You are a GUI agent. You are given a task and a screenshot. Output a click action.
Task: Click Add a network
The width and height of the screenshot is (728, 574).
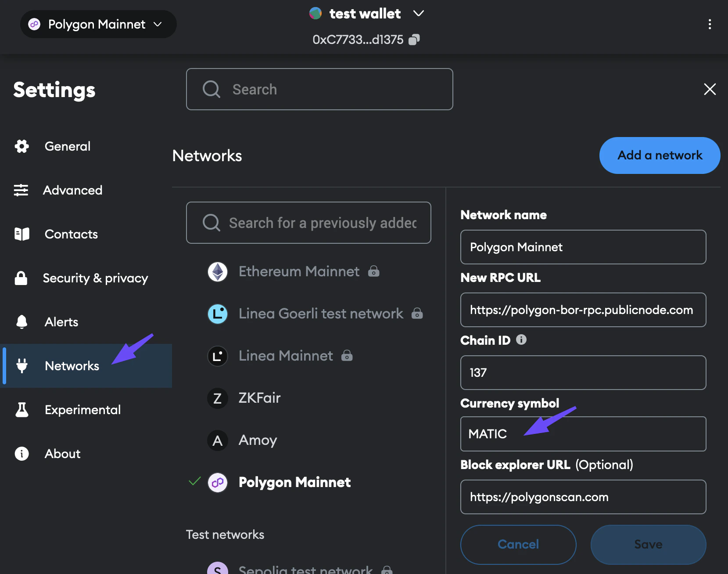(659, 155)
